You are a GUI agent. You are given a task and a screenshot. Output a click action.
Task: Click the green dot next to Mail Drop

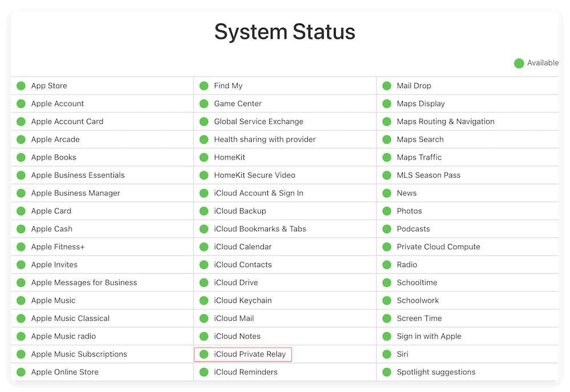pos(387,85)
